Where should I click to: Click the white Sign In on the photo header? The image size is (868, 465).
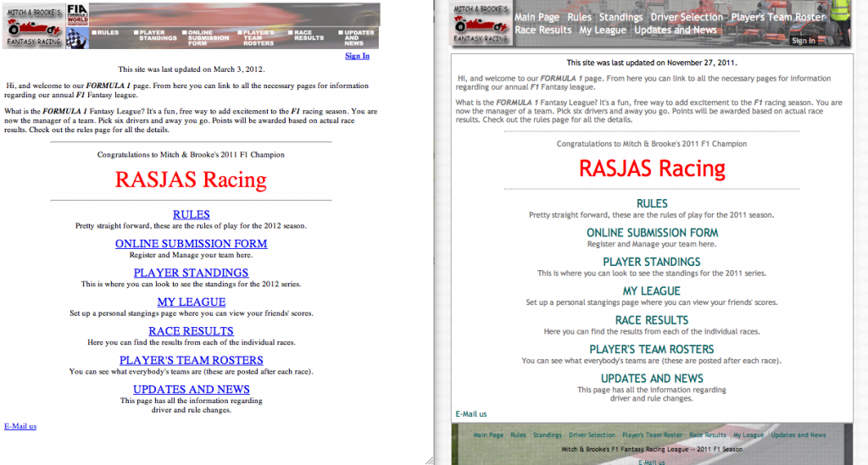click(x=803, y=41)
